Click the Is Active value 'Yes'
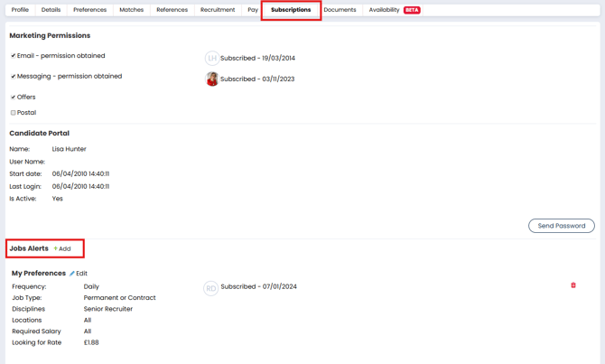 pyautogui.click(x=58, y=199)
